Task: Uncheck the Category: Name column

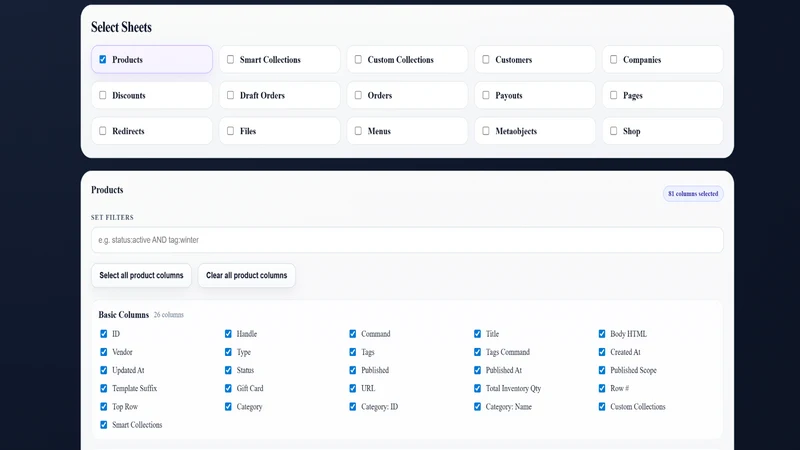Action: (x=477, y=407)
